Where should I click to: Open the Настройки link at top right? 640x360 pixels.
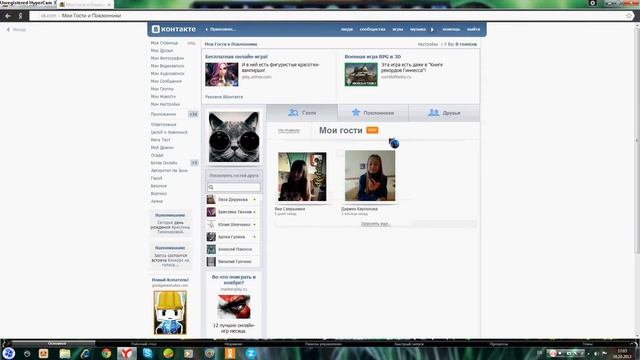click(x=427, y=44)
